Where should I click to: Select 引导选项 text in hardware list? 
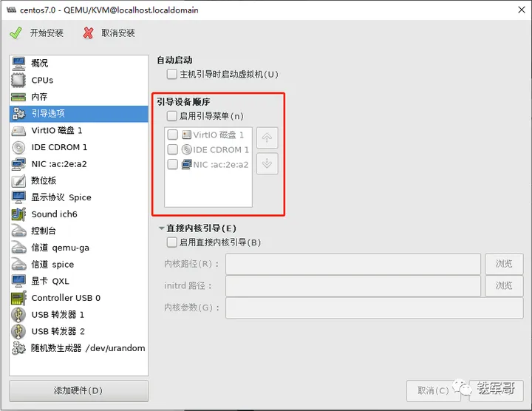(x=48, y=114)
